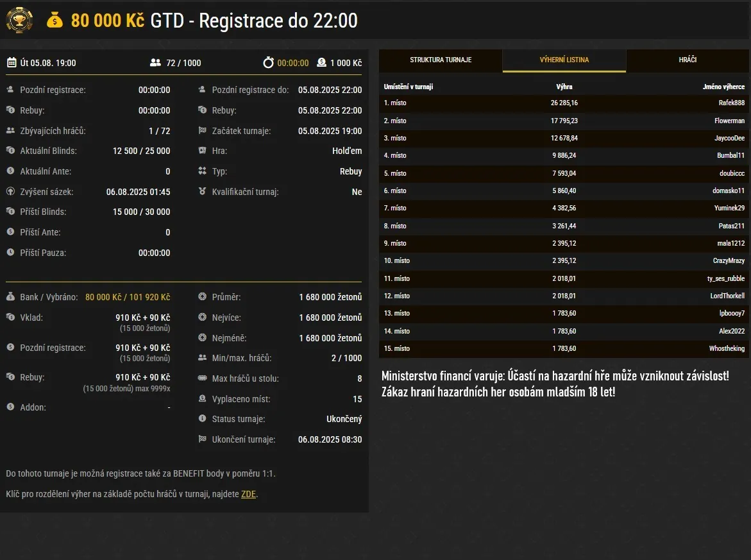Open the Hráči tab
The image size is (751, 560).
pyautogui.click(x=688, y=60)
